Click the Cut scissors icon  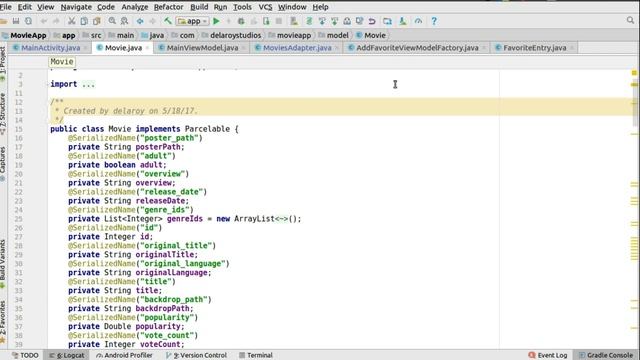[71, 21]
